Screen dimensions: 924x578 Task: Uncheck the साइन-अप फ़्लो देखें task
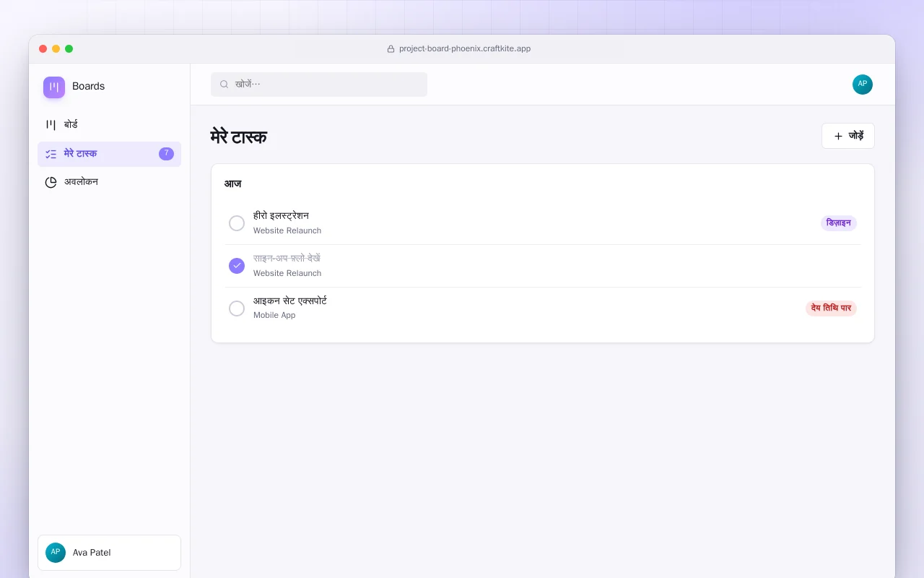[237, 266]
